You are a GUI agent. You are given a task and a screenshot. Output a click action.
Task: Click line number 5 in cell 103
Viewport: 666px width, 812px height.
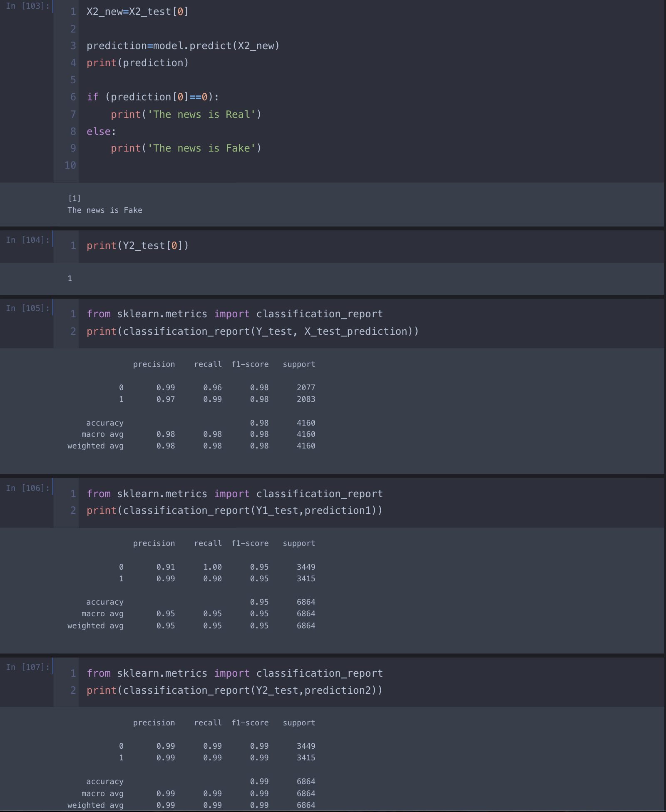coord(73,80)
